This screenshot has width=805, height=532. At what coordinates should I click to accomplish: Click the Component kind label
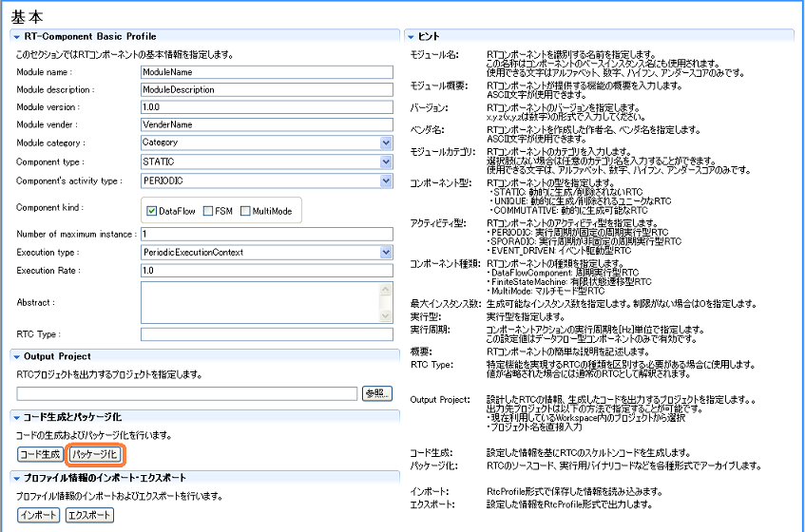(x=49, y=208)
